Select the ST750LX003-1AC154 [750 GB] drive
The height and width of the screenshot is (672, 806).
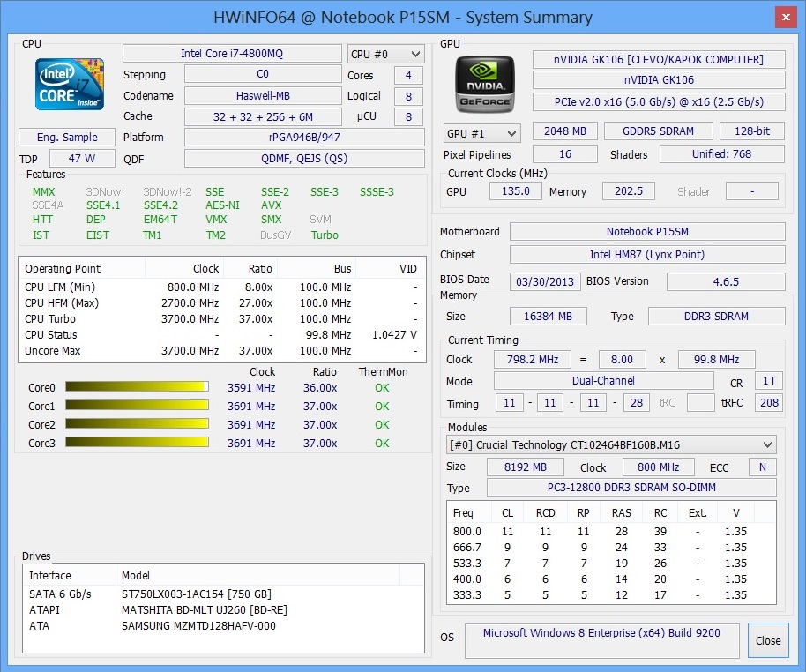[x=197, y=594]
